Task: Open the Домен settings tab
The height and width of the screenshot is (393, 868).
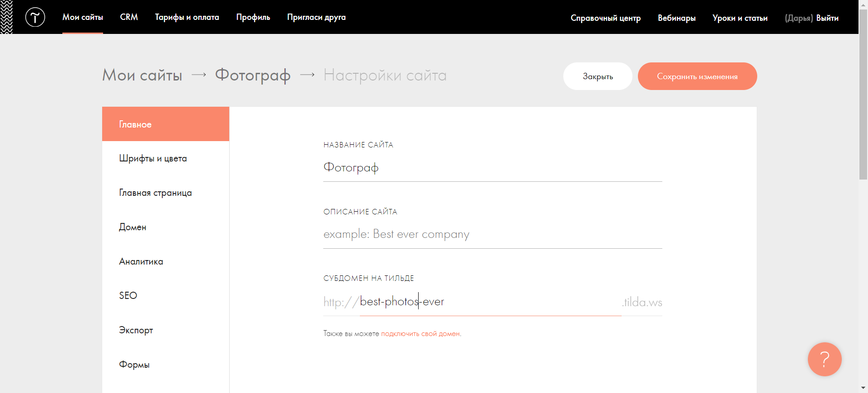Action: point(132,227)
